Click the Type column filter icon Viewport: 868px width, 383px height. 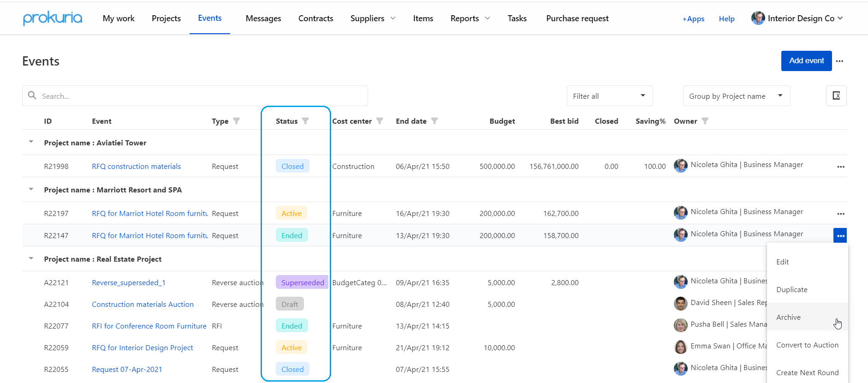237,121
